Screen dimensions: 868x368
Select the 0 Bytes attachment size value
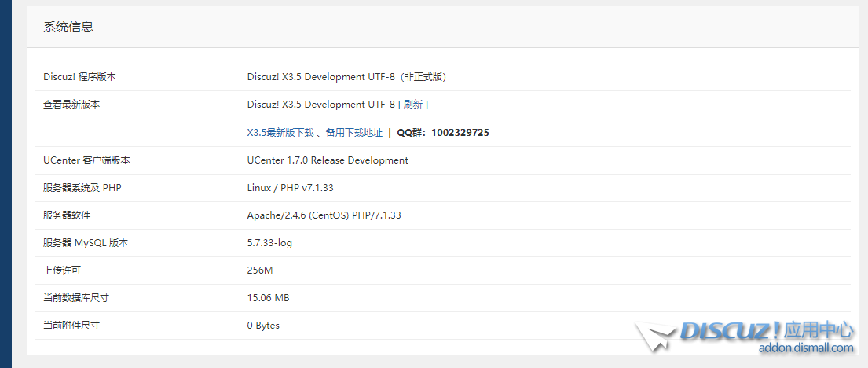(263, 326)
